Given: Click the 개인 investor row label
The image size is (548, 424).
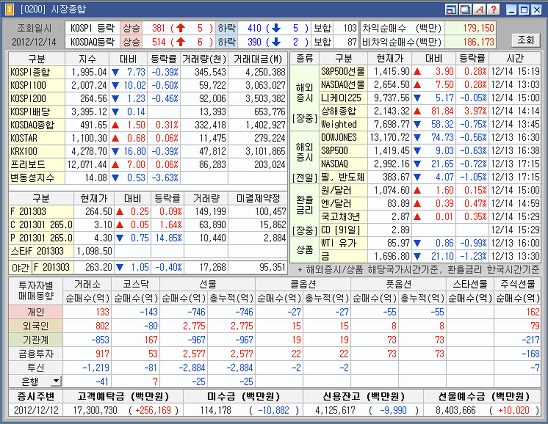Looking at the screenshot, I should 36,312.
